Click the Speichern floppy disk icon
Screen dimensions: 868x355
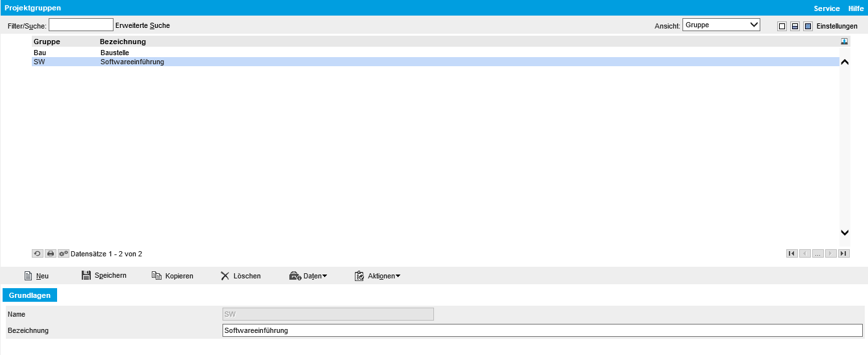(86, 276)
